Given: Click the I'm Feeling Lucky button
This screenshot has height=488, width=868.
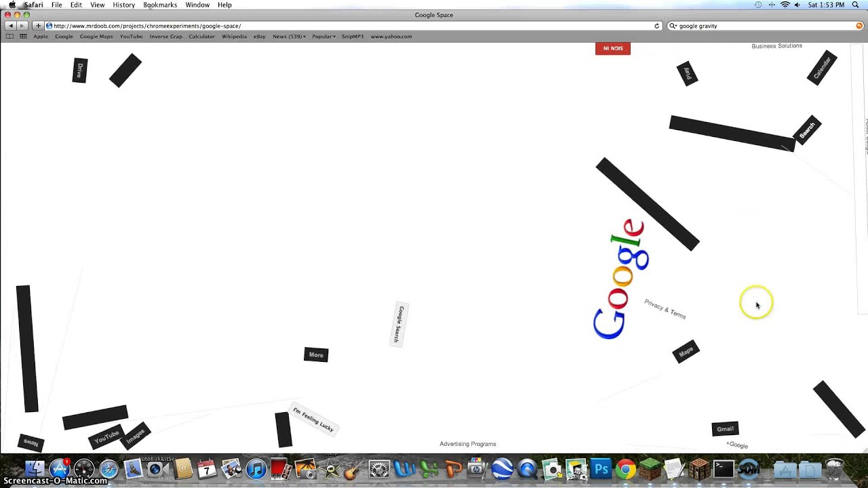Looking at the screenshot, I should point(313,419).
